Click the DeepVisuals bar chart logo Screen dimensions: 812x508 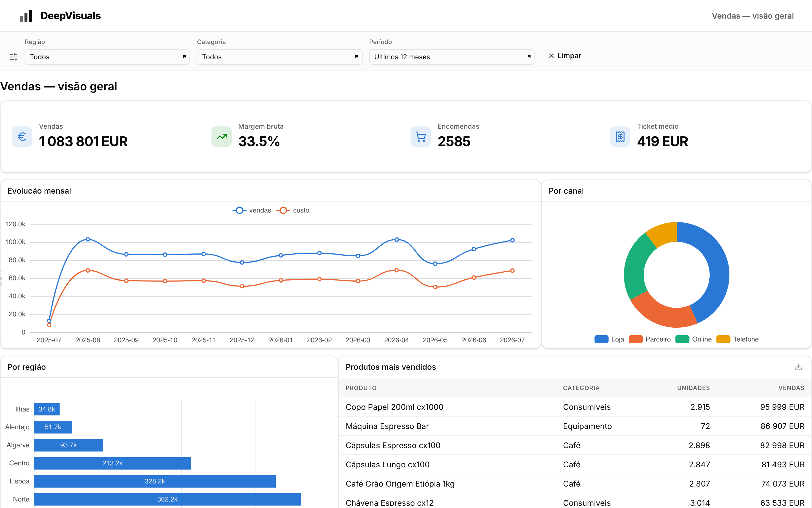26,16
